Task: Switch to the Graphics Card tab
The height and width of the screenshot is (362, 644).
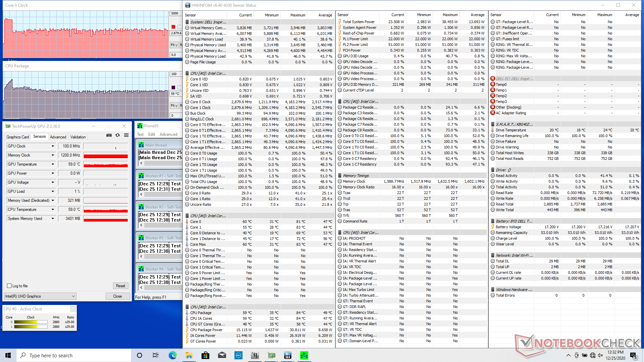Action: coord(18,137)
